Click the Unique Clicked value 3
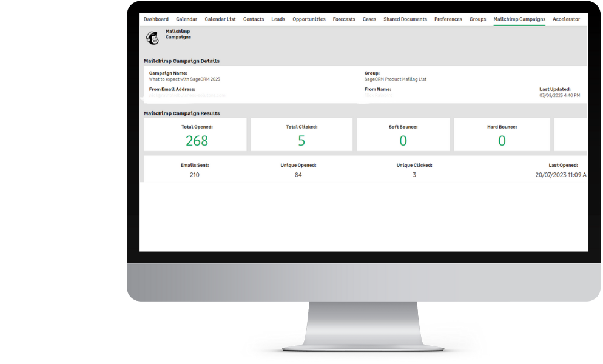 [414, 175]
